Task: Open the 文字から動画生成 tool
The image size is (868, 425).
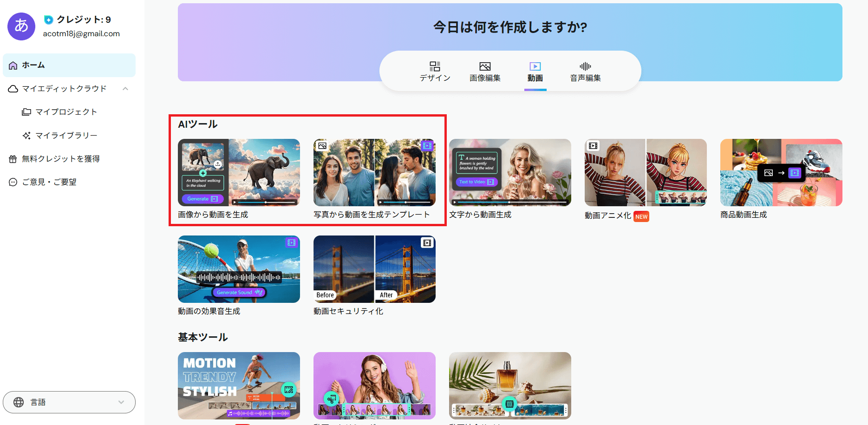Action: coord(509,172)
